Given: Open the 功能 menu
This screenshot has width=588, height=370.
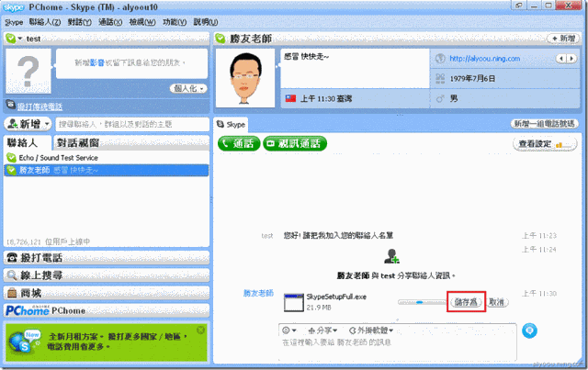Looking at the screenshot, I should tap(175, 22).
